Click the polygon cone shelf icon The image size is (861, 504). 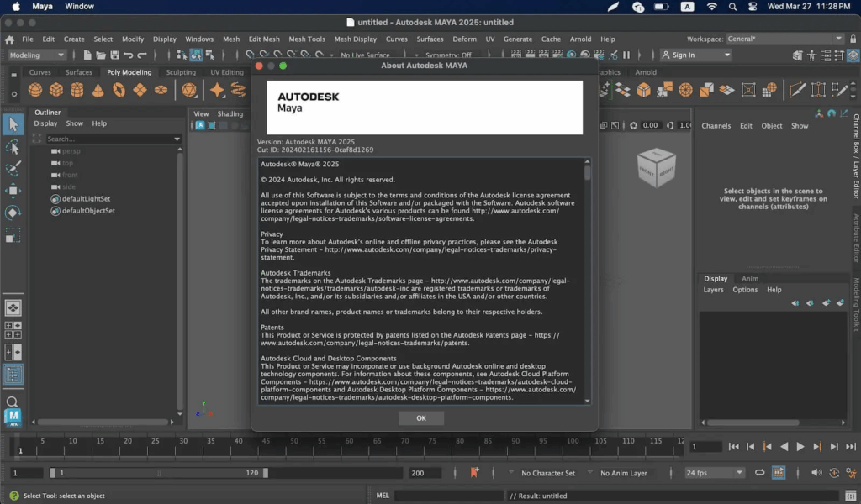coord(98,90)
